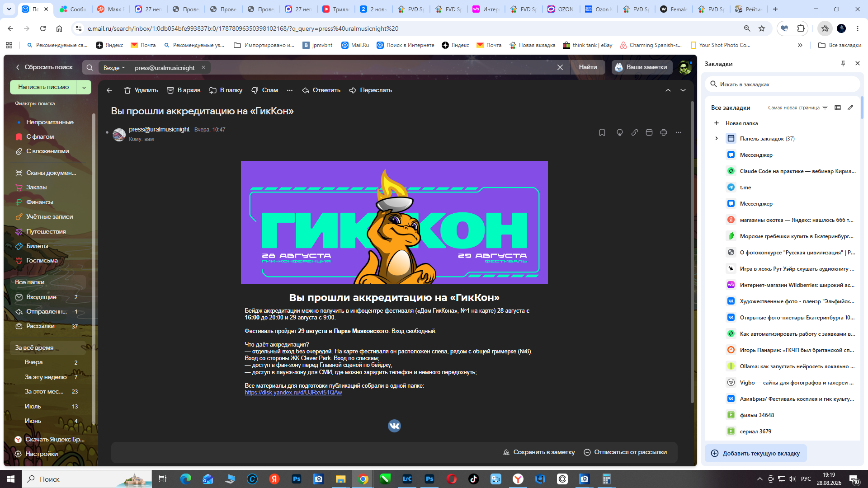Open the Claude Code на практике bookmark
Screen dimensions: 868x488
791,171
